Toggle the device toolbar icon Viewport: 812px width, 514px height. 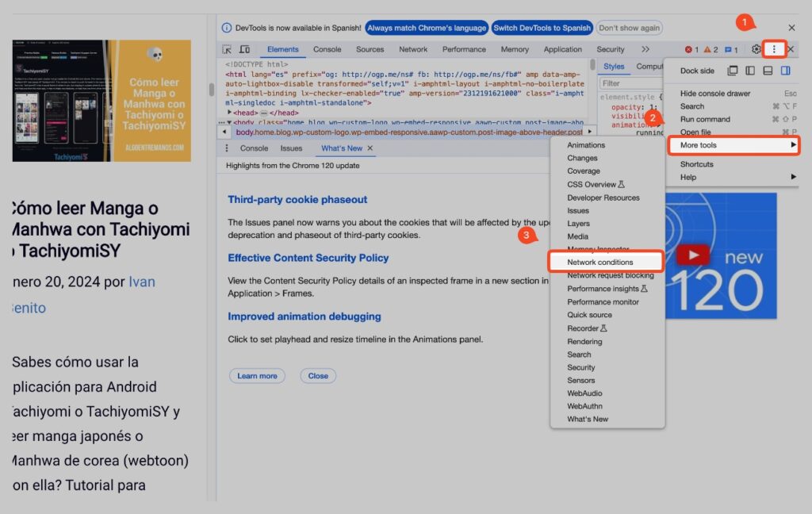(244, 49)
